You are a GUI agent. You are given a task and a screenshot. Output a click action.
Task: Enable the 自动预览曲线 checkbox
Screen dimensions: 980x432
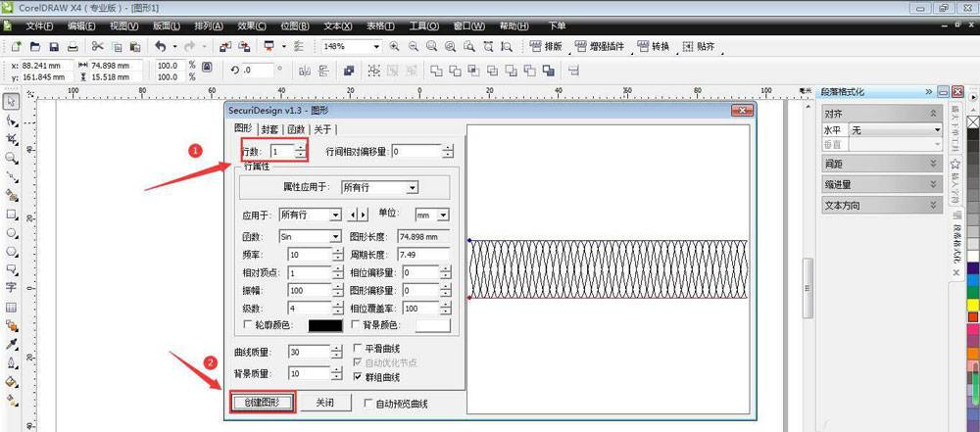click(368, 403)
